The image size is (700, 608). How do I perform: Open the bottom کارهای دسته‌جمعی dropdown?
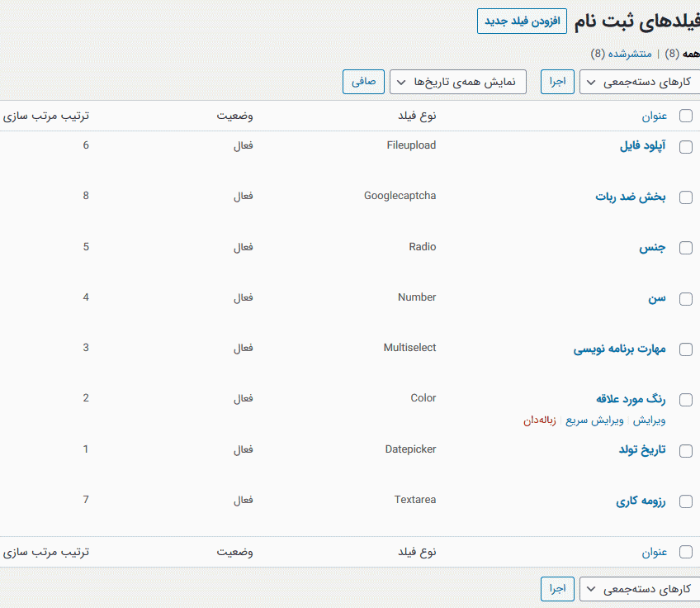point(640,589)
